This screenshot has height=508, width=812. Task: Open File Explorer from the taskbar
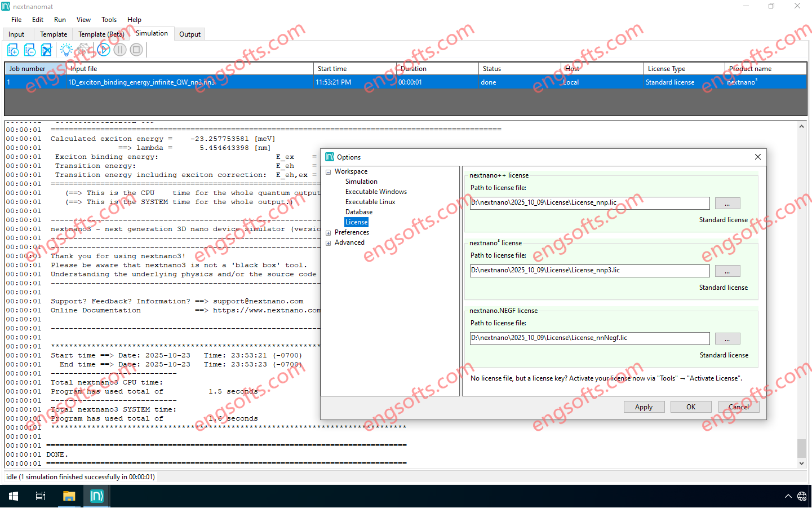pyautogui.click(x=69, y=496)
